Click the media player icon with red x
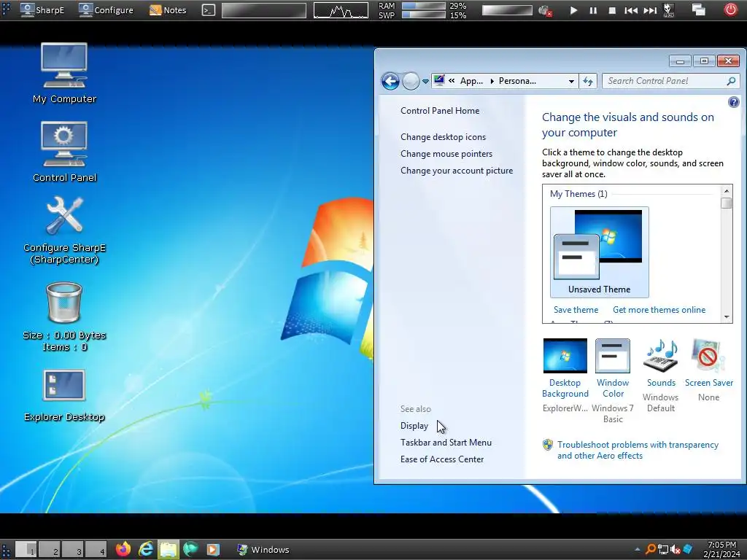 [545, 10]
